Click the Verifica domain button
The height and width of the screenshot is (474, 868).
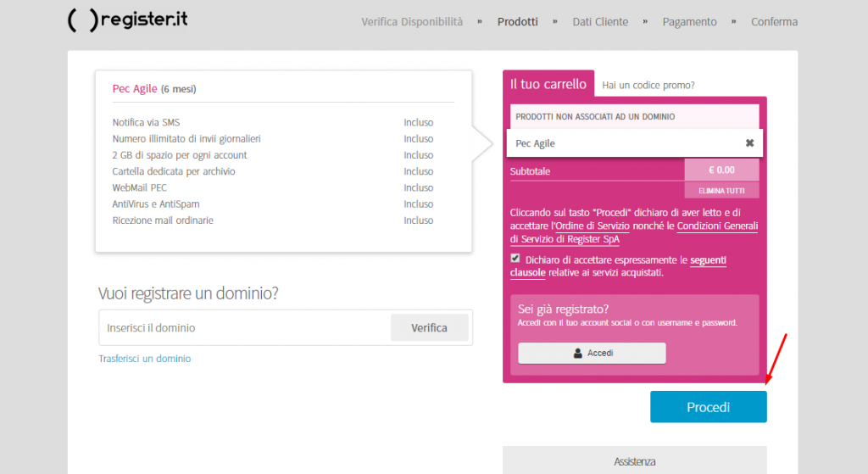[429, 327]
